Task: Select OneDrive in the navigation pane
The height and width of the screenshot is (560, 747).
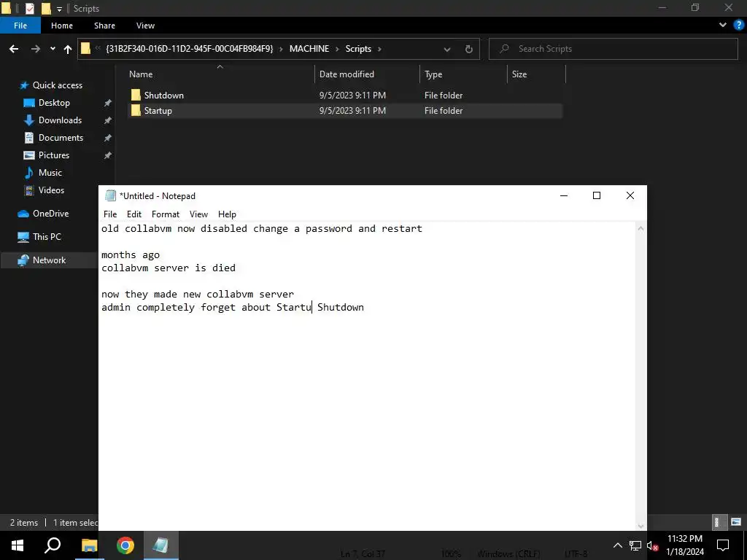Action: [x=50, y=214]
